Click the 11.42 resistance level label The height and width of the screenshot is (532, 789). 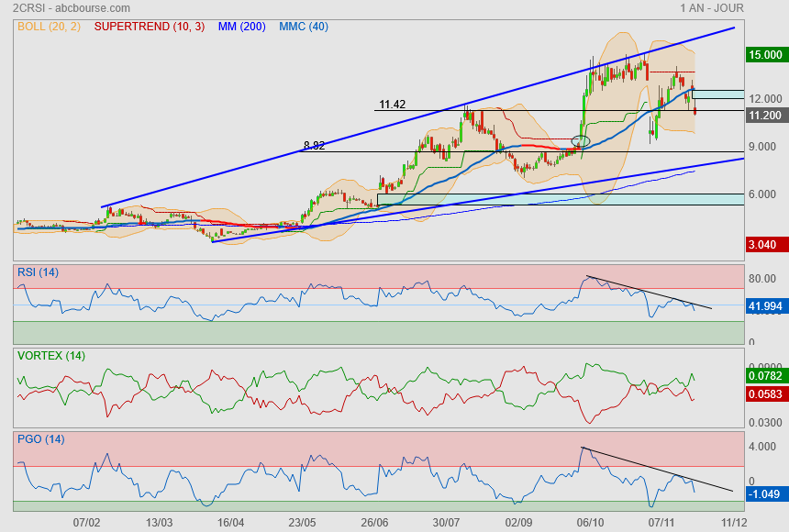(x=392, y=105)
